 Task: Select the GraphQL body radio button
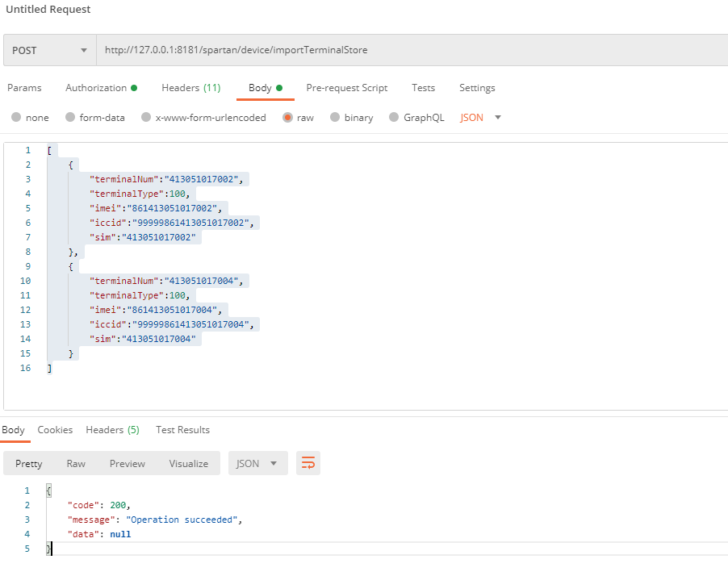click(x=395, y=118)
